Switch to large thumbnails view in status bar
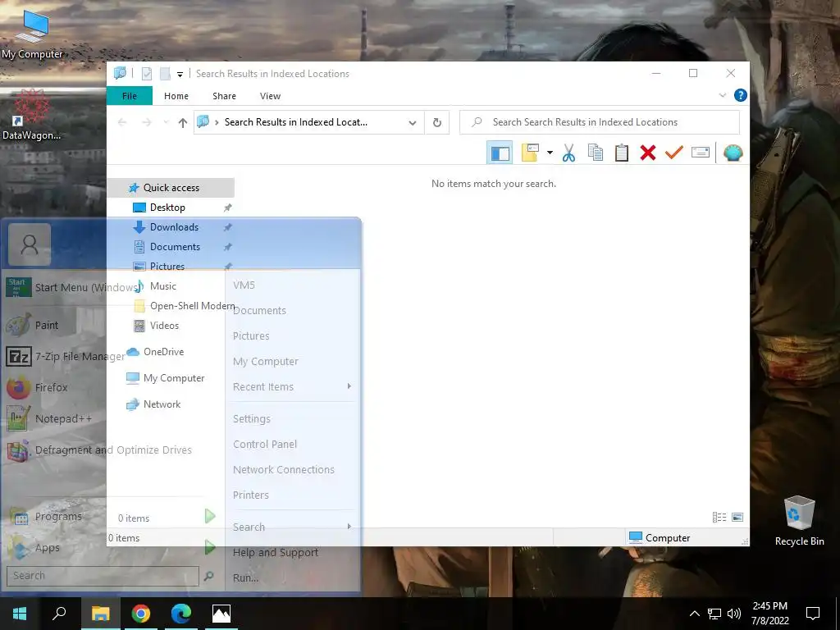The image size is (840, 630). tap(737, 518)
